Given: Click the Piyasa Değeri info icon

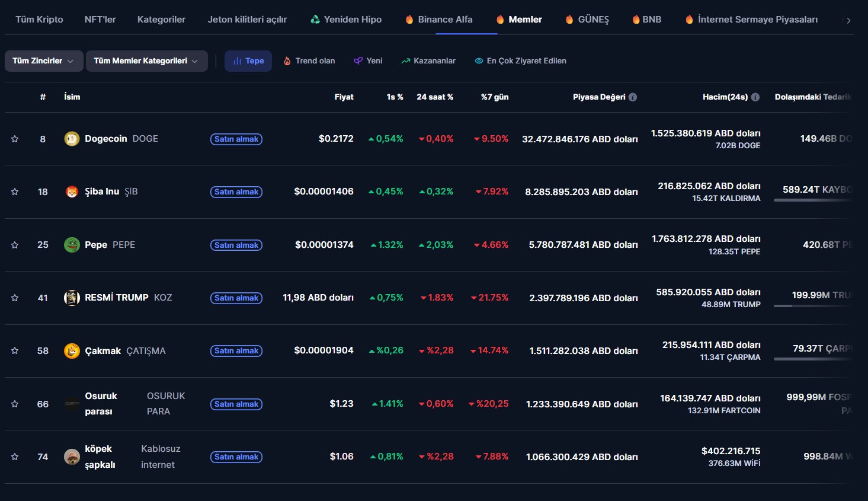Looking at the screenshot, I should pos(633,97).
